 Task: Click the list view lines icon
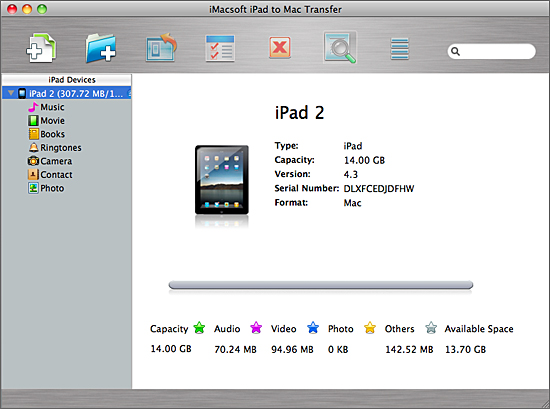point(400,49)
